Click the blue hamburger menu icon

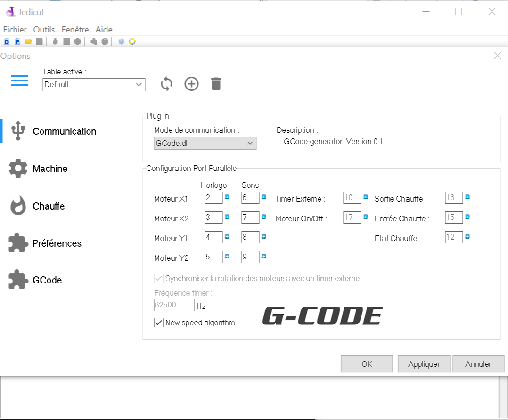(19, 81)
